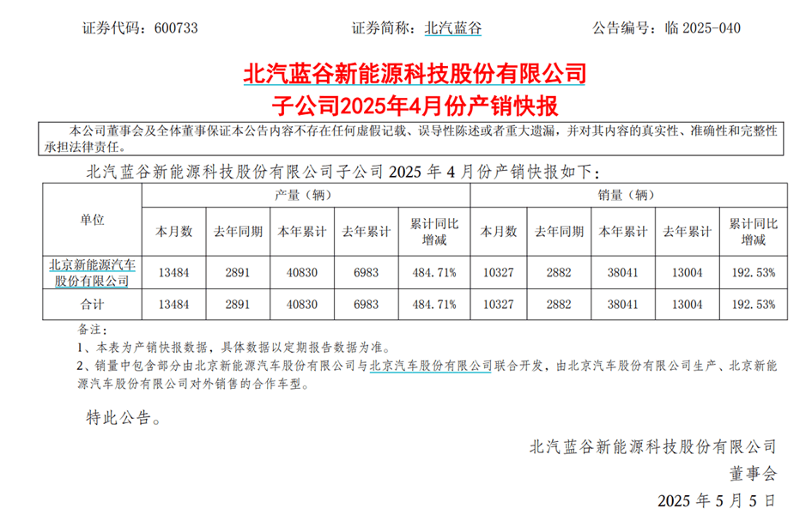812x521 pixels.
Task: Click 10327 in the 合计 row
Action: click(x=499, y=305)
